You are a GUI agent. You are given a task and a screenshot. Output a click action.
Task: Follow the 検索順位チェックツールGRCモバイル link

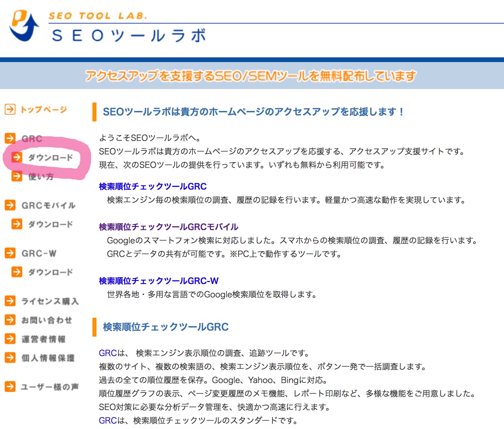[169, 227]
